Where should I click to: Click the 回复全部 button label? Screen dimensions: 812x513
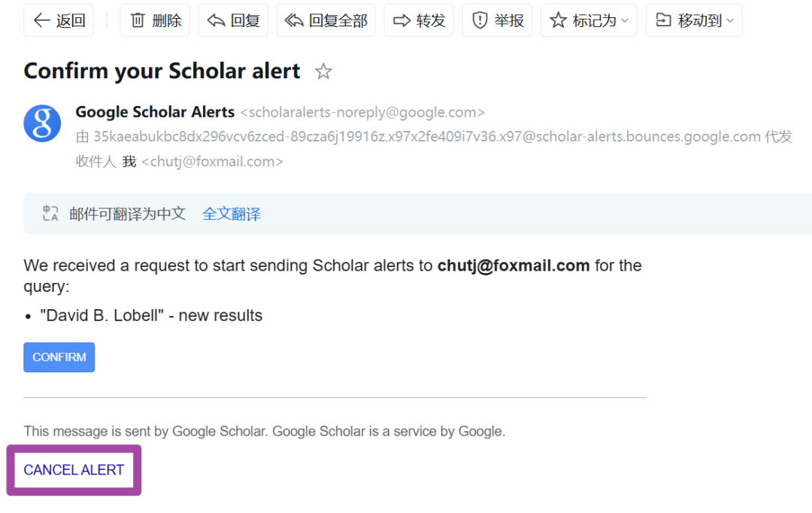(x=338, y=21)
